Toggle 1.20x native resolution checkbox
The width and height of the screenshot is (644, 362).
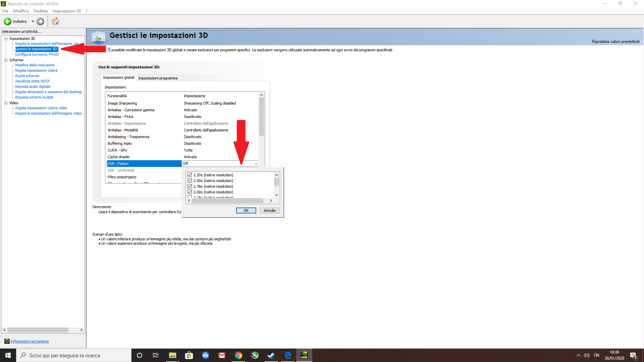pyautogui.click(x=190, y=175)
